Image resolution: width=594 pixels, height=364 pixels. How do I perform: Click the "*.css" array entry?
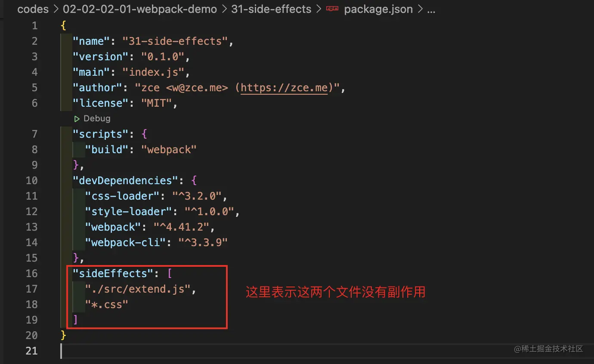107,305
